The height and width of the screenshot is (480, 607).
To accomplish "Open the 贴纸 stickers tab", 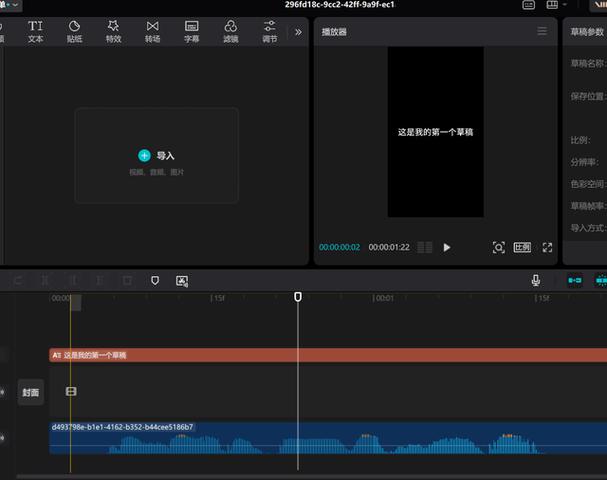I will pyautogui.click(x=74, y=32).
